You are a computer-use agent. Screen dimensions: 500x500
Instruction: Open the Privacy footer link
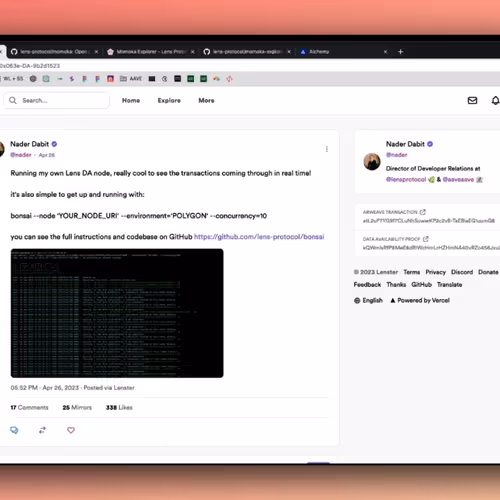point(435,272)
